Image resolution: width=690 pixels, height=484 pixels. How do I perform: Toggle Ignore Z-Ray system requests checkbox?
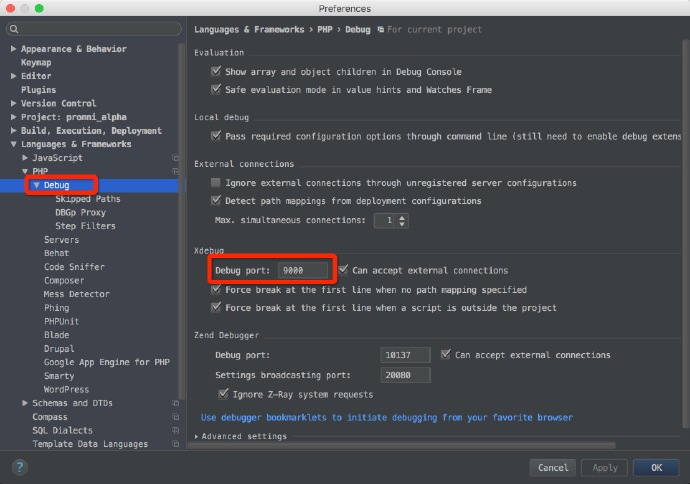tap(223, 393)
